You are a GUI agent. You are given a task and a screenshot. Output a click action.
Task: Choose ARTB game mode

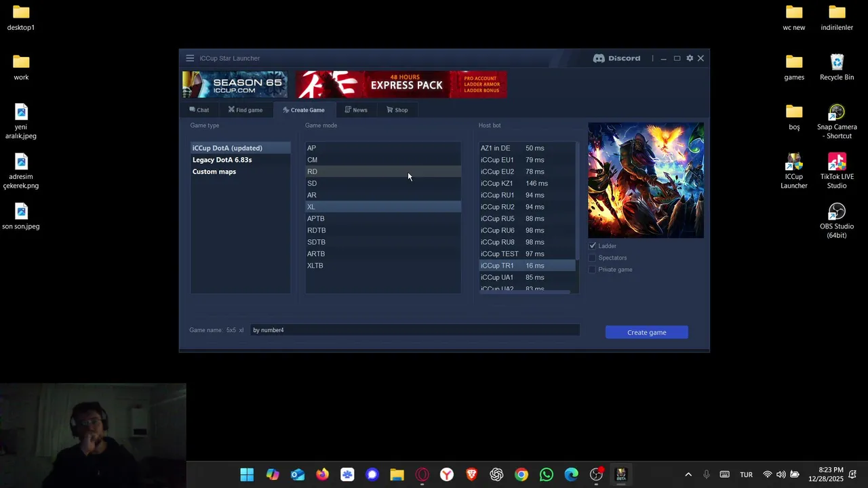(x=383, y=253)
